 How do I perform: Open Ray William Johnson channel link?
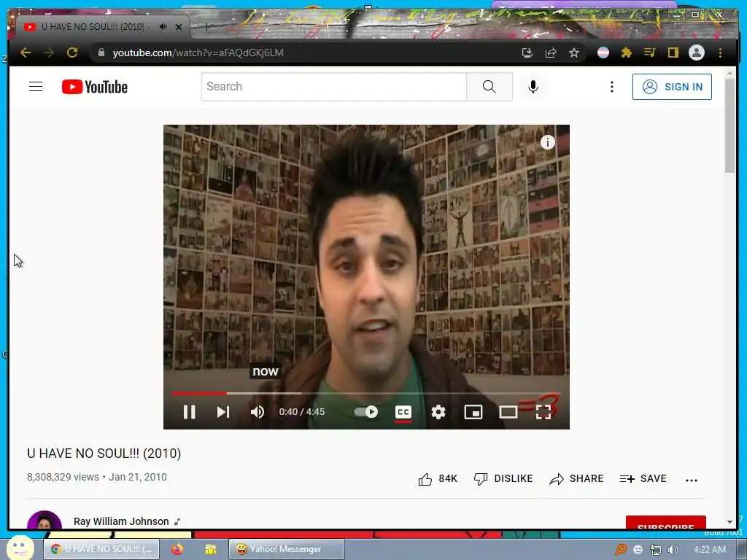coord(121,521)
